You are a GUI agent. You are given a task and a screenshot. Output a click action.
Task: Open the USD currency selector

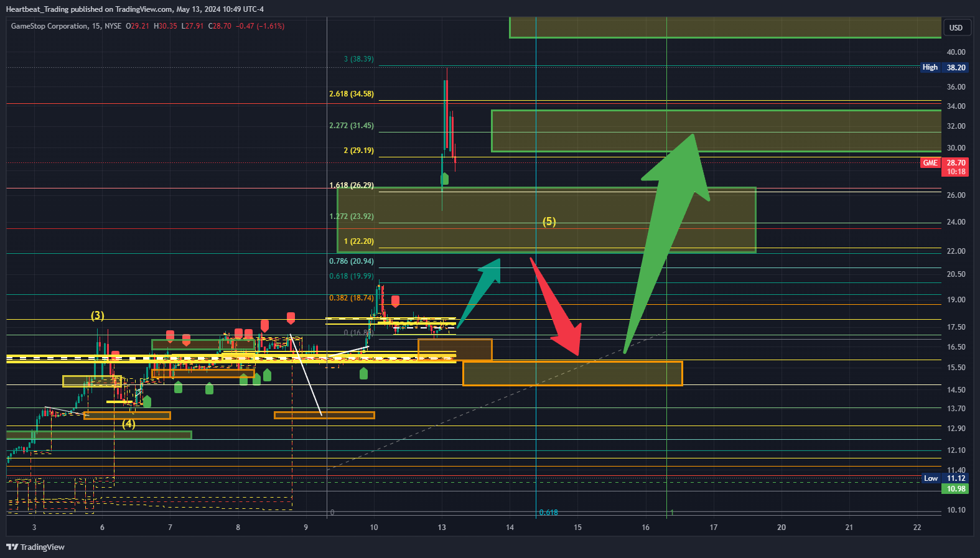[x=956, y=28]
